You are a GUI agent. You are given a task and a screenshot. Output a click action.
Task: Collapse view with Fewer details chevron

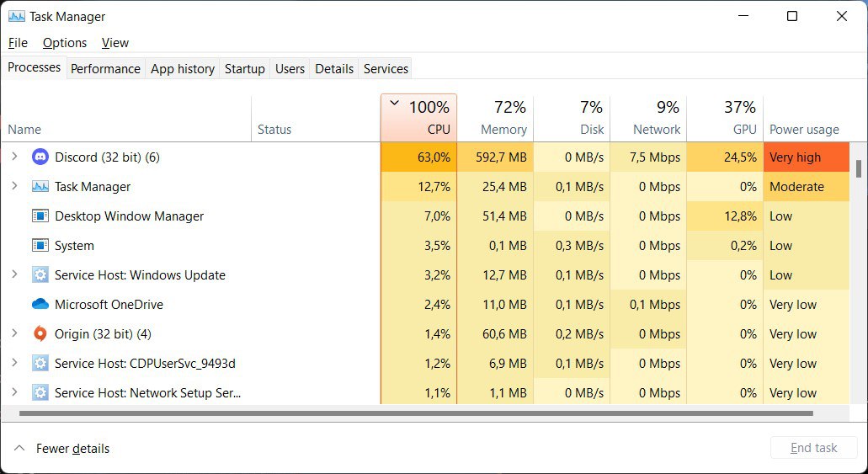coord(19,448)
